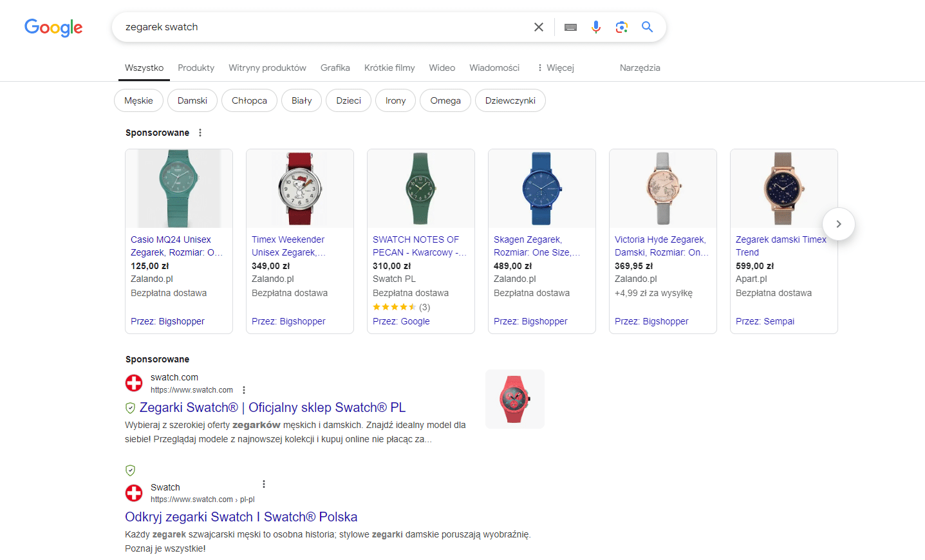Screen dimensions: 925x560
Task: Open Victoria Hyde Zegarek Damski link
Action: tap(662, 246)
